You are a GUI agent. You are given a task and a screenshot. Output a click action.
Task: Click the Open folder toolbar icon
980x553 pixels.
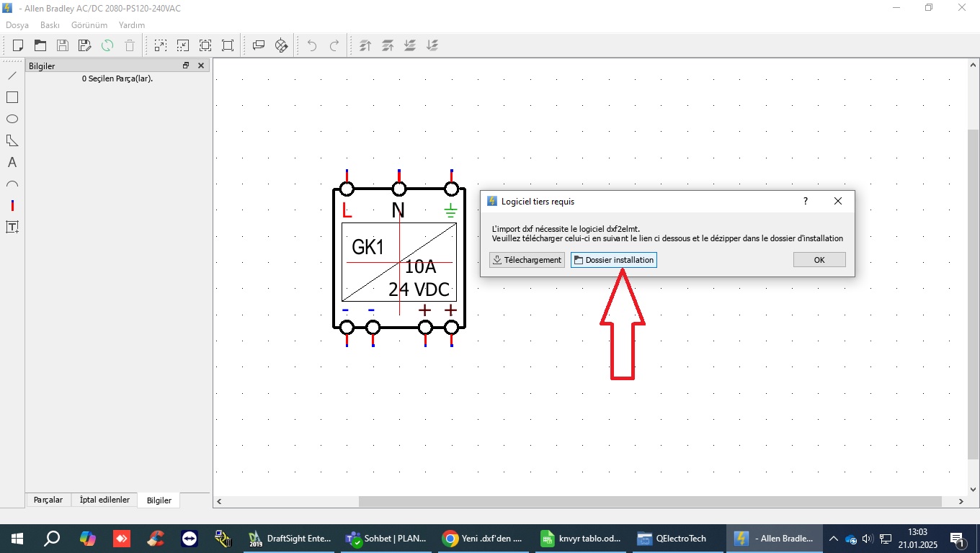[x=40, y=45]
